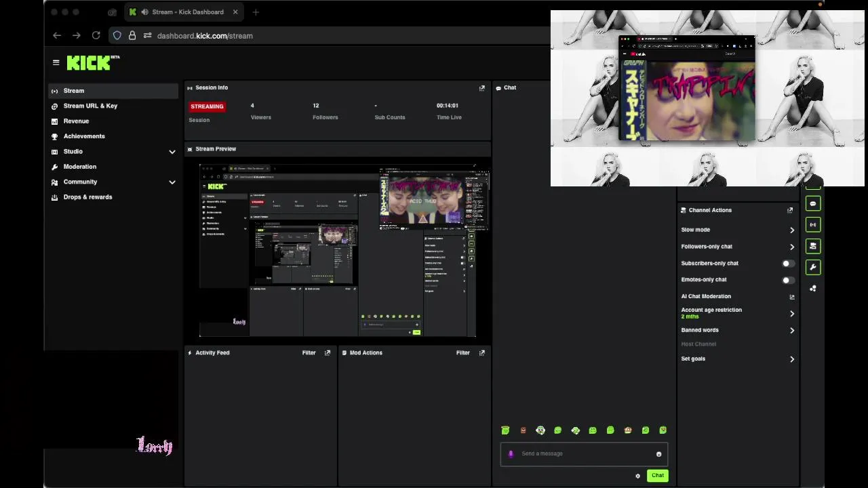This screenshot has height=488, width=868.
Task: Open Slow mode options chevron
Action: pos(791,230)
